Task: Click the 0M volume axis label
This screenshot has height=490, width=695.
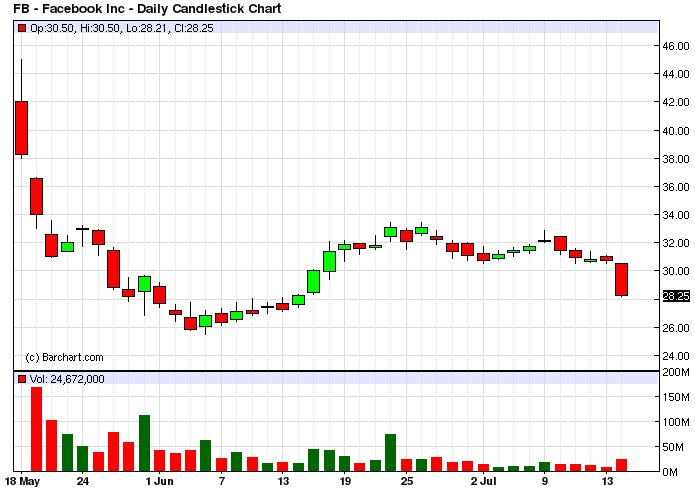Action: pyautogui.click(x=672, y=472)
